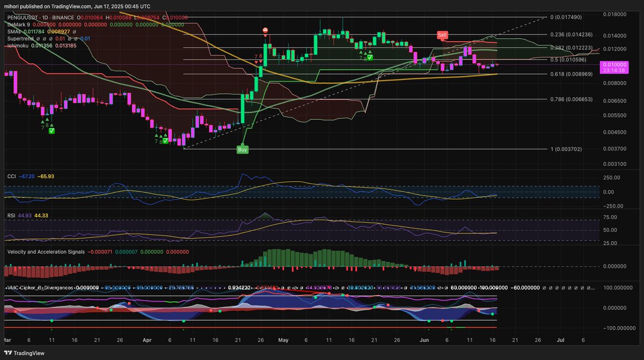Image resolution: width=644 pixels, height=360 pixels.
Task: Click the green DeMark checkmark near May 21
Action: point(370,56)
